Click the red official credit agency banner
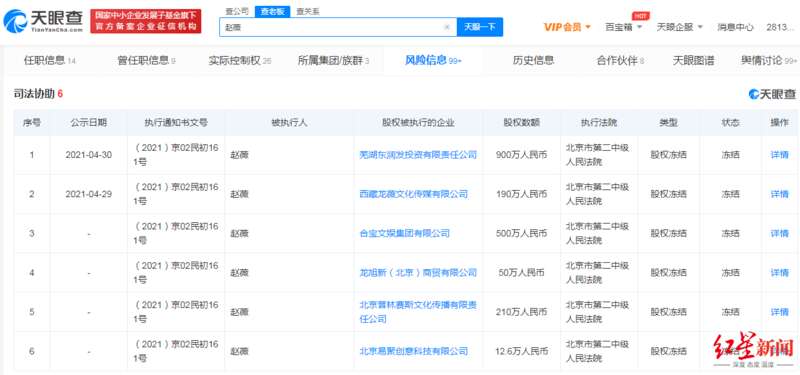The width and height of the screenshot is (800, 375). pos(146,21)
